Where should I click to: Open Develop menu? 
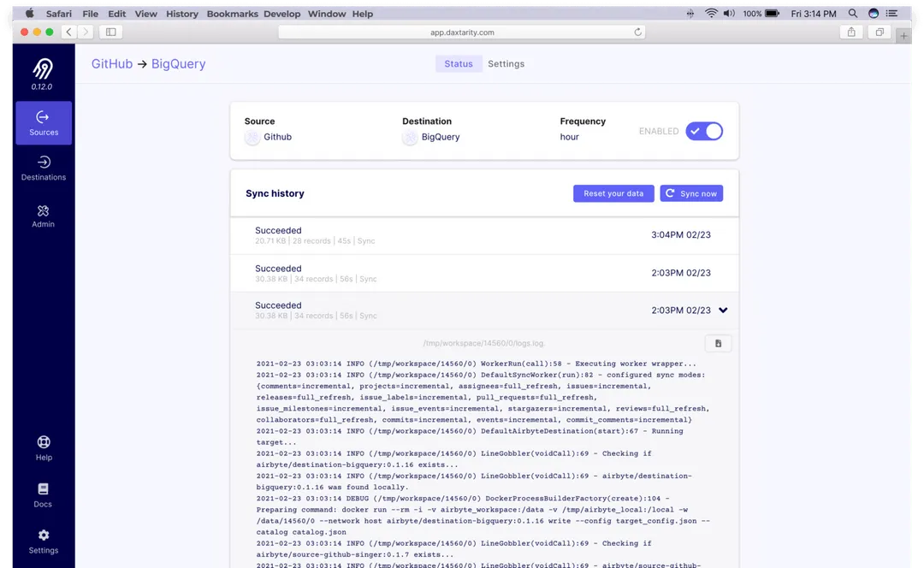coord(281,14)
